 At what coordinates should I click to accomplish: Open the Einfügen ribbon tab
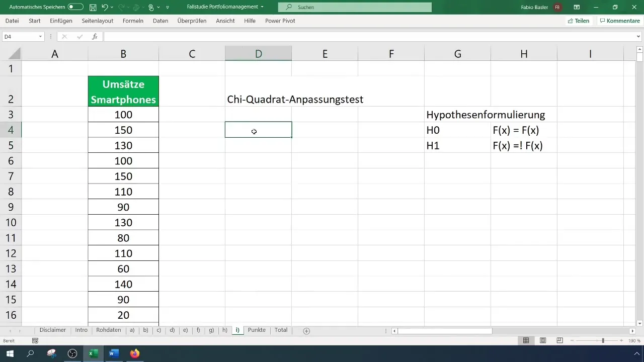point(61,21)
